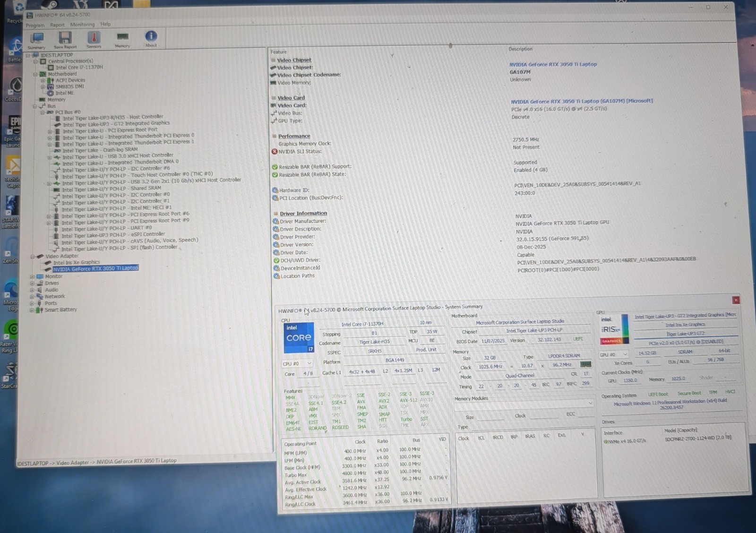The height and width of the screenshot is (533, 756).
Task: Click the Memory toolbar icon
Action: (122, 36)
